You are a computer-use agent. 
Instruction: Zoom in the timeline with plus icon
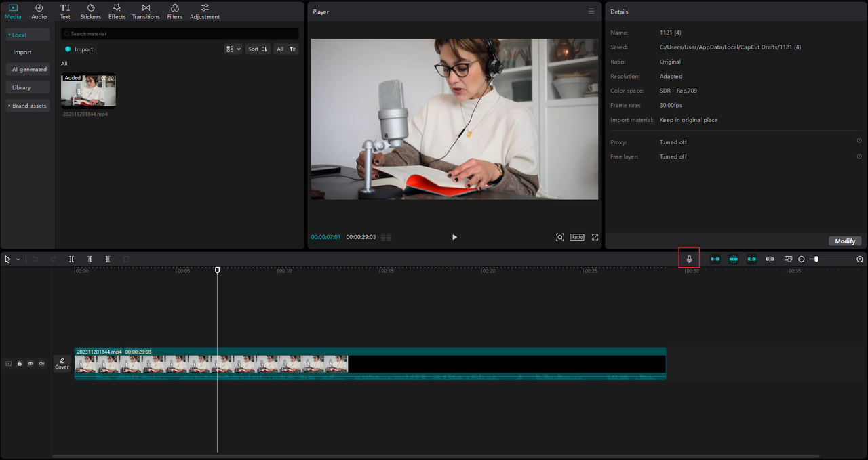tap(860, 259)
